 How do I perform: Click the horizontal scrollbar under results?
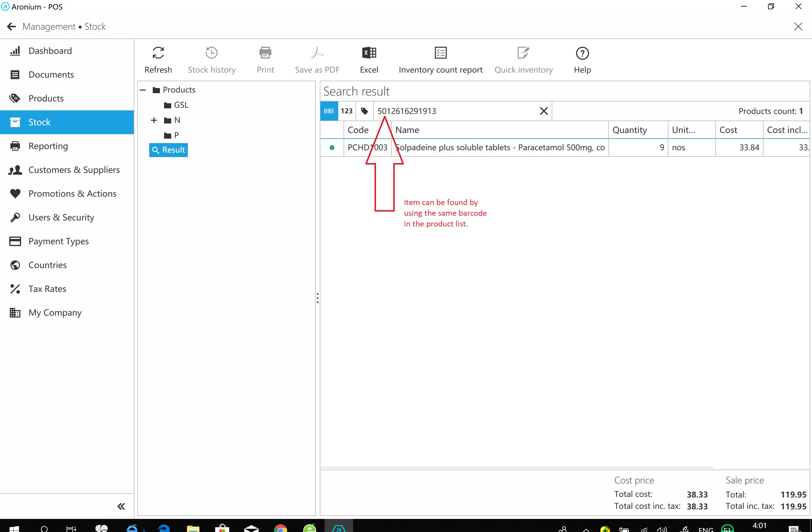click(516, 467)
